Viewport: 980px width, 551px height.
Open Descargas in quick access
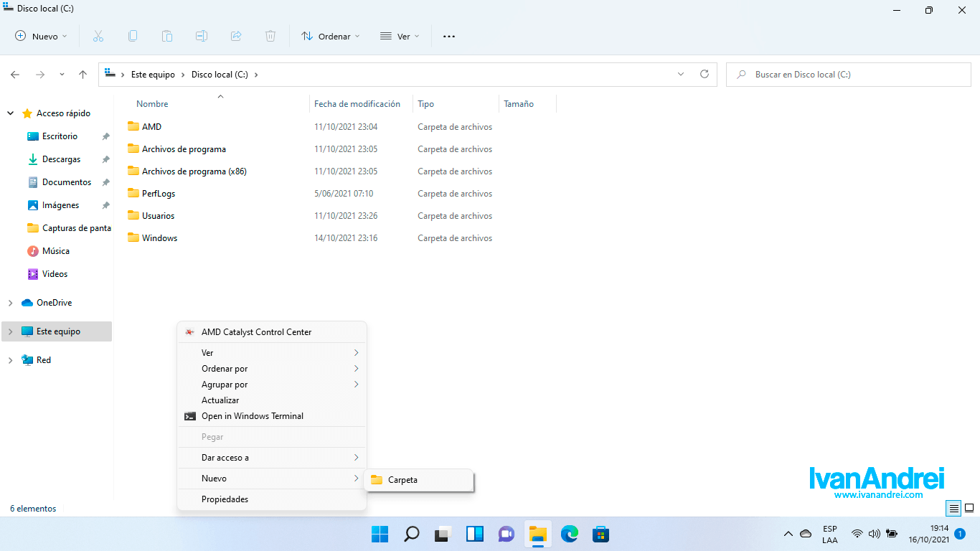tap(61, 159)
